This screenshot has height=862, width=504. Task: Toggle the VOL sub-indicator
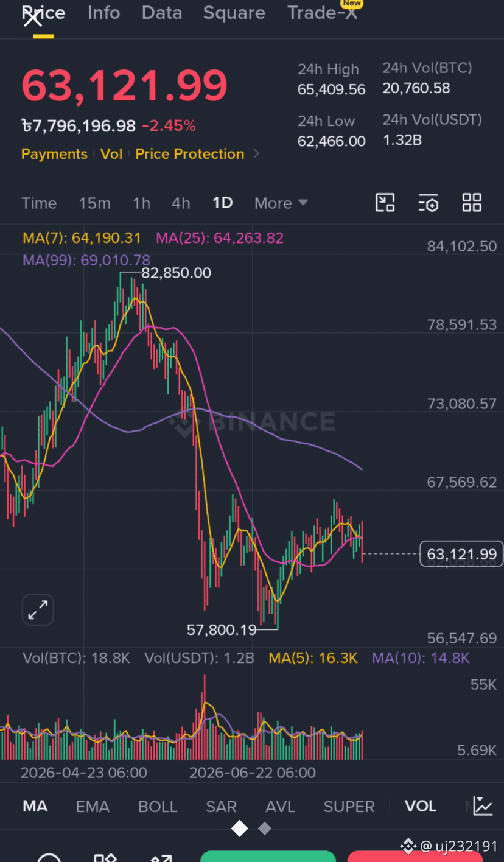click(421, 807)
